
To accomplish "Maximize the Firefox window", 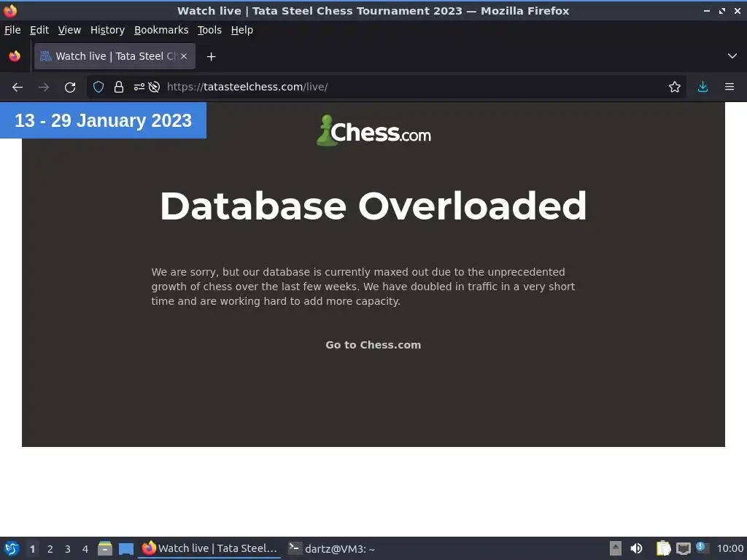I will (x=722, y=10).
